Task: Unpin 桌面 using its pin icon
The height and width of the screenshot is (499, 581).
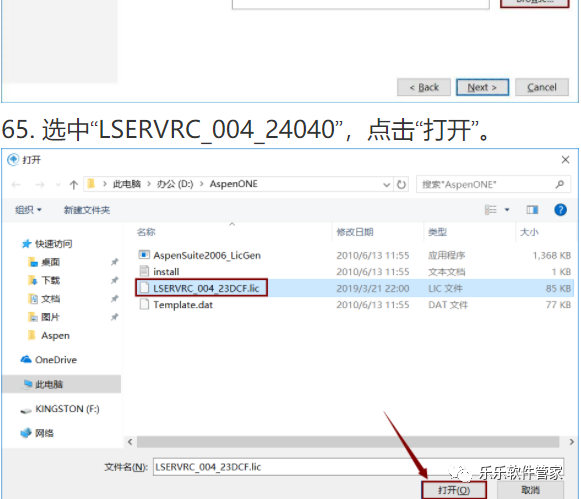Action: click(x=114, y=262)
